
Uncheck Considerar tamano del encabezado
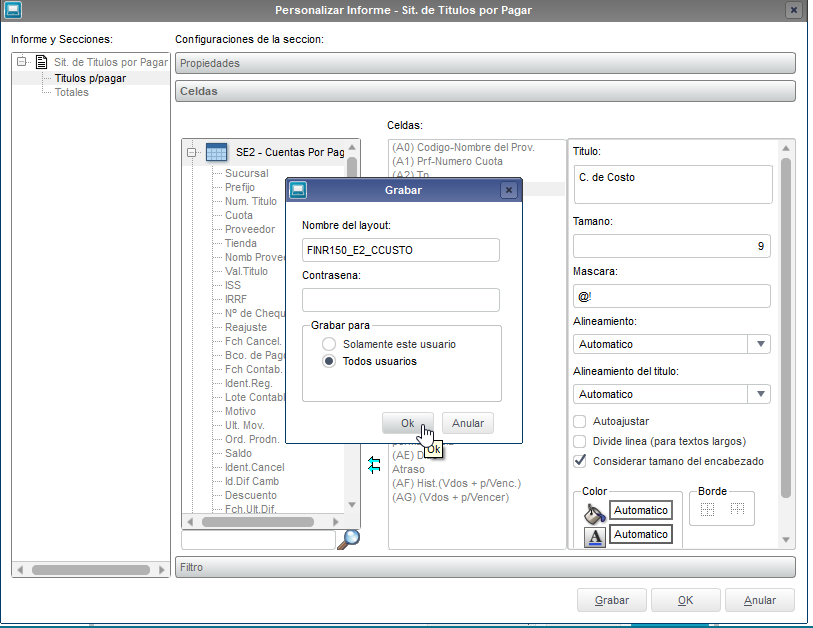click(x=580, y=461)
